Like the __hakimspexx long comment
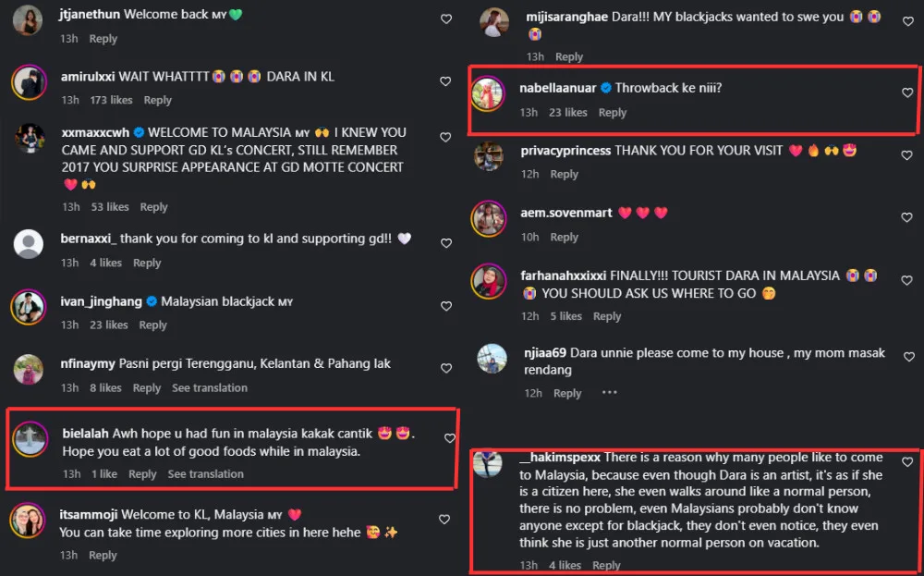924x576 pixels. [907, 462]
